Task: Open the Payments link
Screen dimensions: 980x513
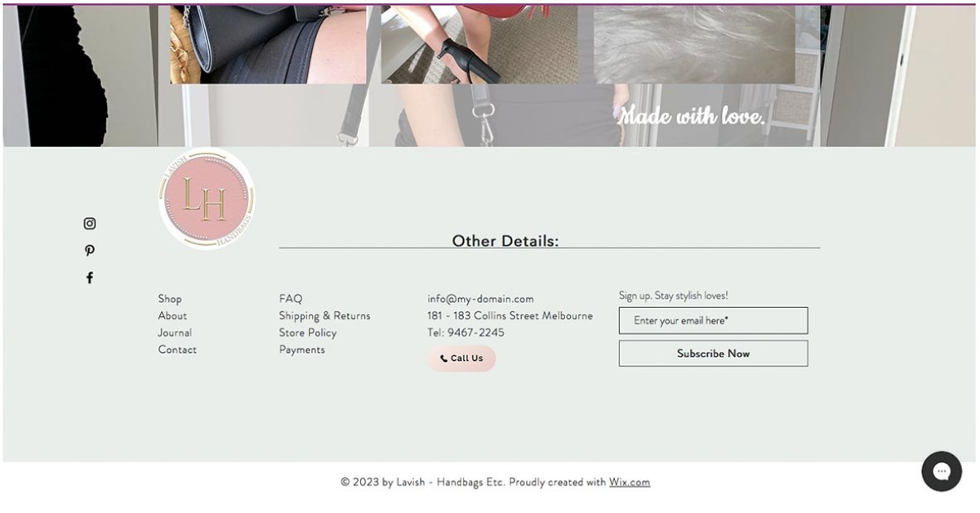Action: pyautogui.click(x=302, y=350)
